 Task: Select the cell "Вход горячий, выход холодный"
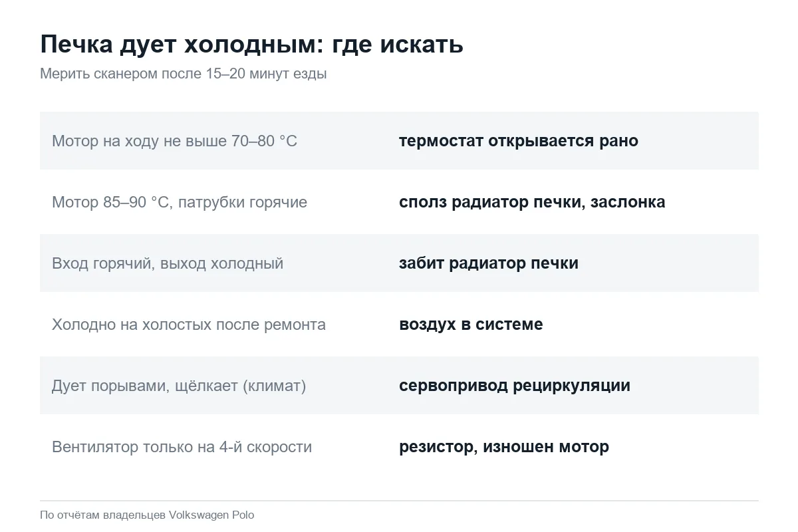click(168, 263)
